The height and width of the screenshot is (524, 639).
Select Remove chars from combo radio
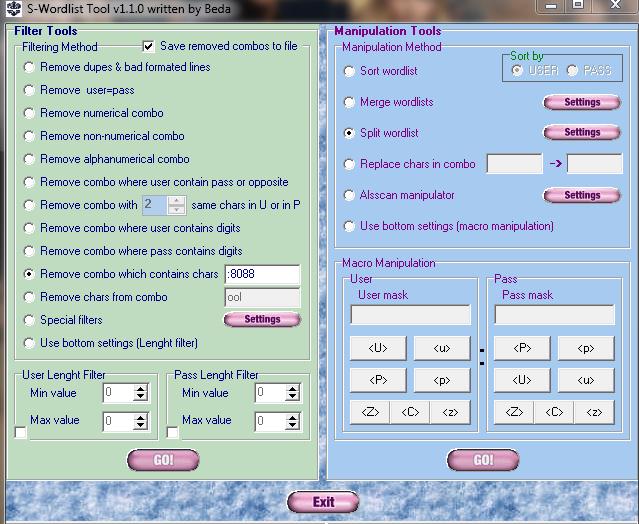point(29,297)
